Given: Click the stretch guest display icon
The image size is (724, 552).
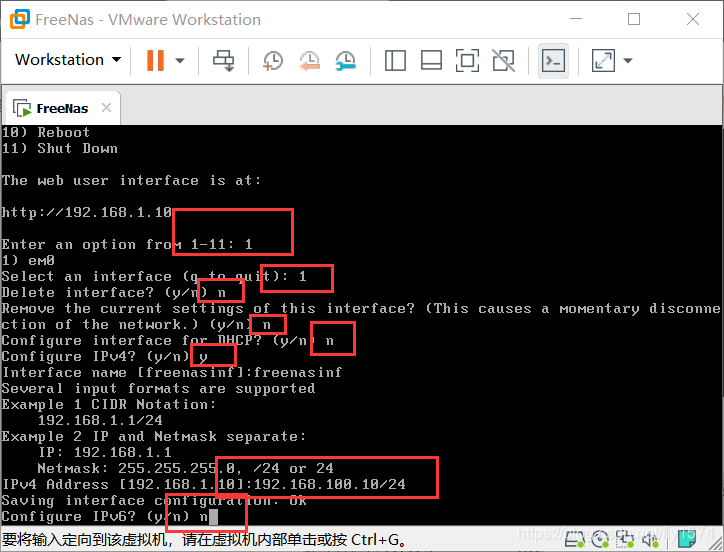Looking at the screenshot, I should pos(603,61).
